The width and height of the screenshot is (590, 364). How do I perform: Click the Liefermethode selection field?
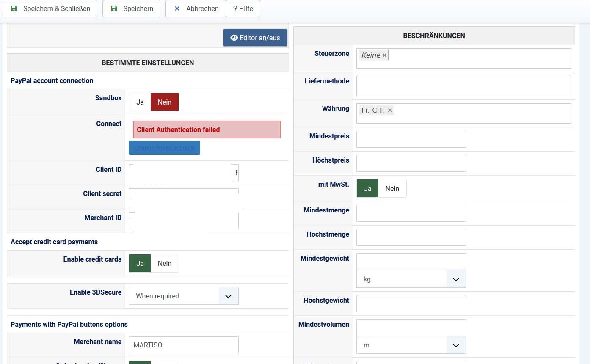pyautogui.click(x=463, y=86)
